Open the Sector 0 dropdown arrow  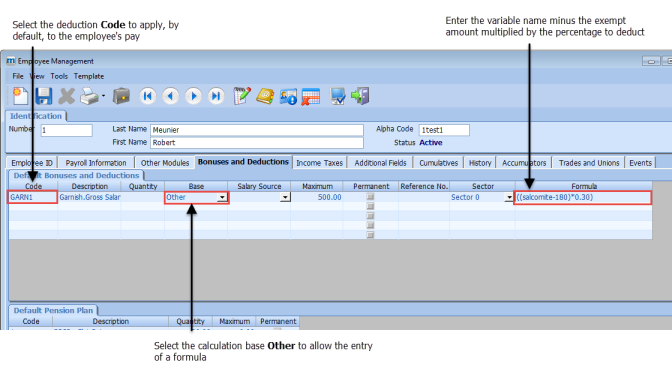pyautogui.click(x=509, y=197)
